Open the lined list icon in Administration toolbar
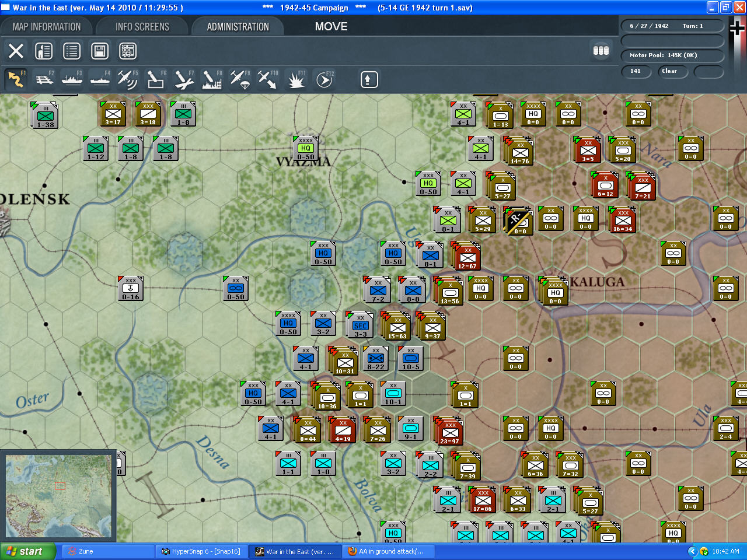The width and height of the screenshot is (747, 560). click(72, 51)
